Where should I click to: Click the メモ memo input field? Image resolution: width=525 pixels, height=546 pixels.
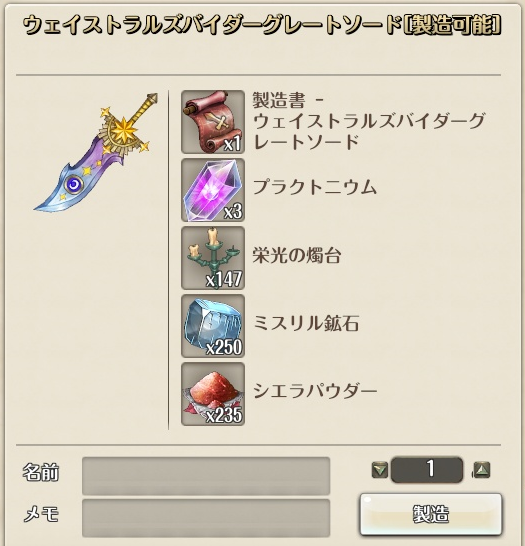(x=206, y=518)
